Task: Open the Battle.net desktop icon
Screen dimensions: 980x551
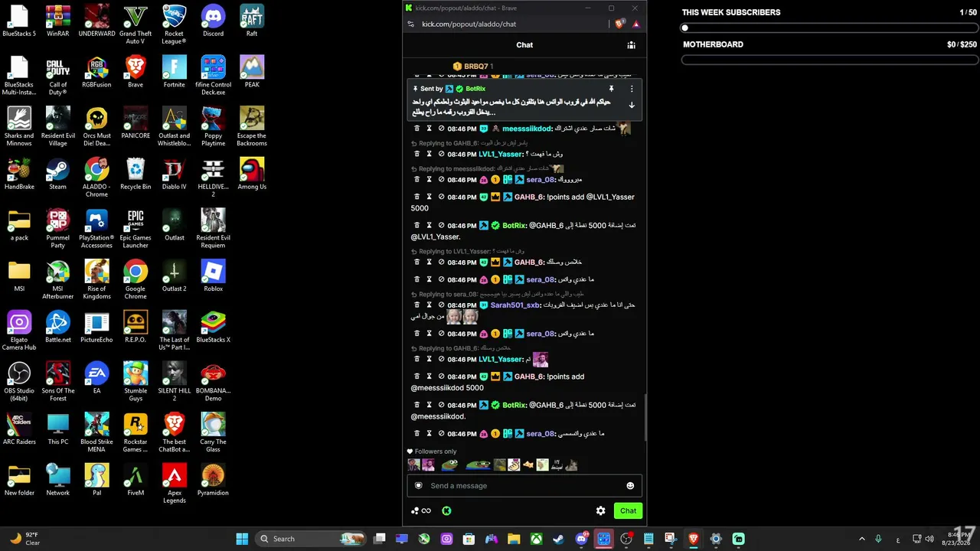Action: (x=57, y=328)
